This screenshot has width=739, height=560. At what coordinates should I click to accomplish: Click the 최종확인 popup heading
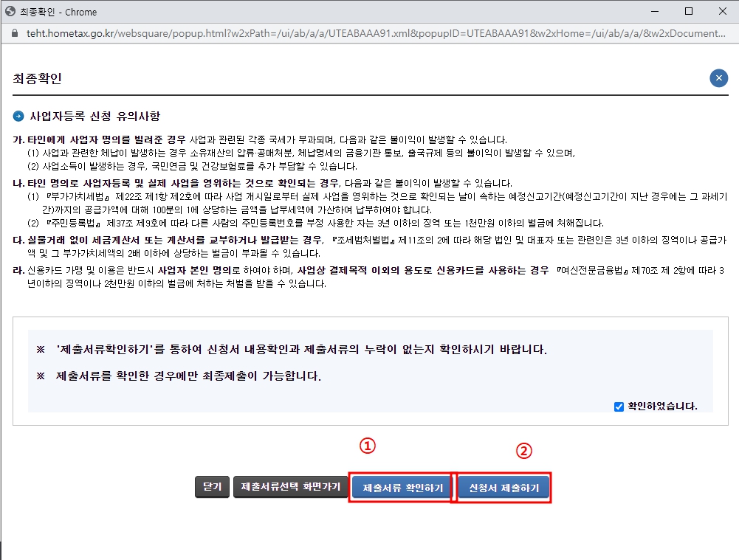37,78
